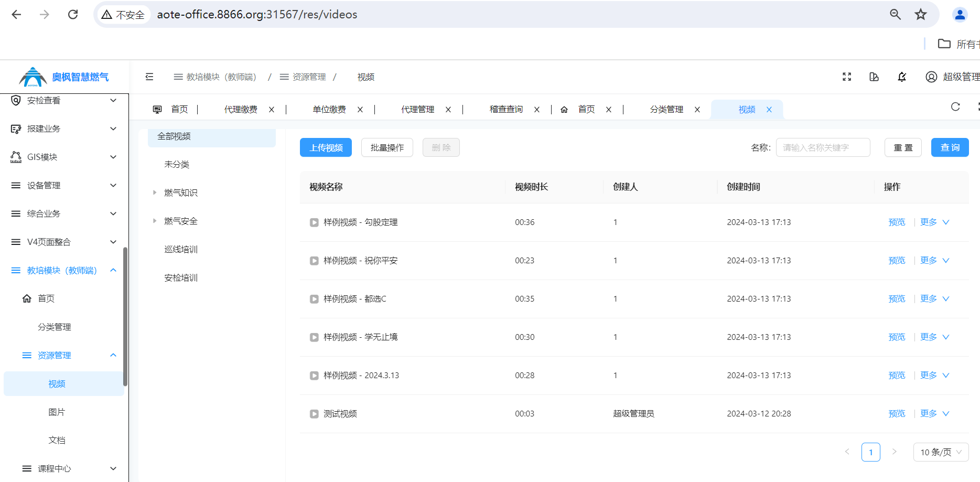Close the 代理管理 tab
This screenshot has height=482, width=980.
click(x=448, y=110)
